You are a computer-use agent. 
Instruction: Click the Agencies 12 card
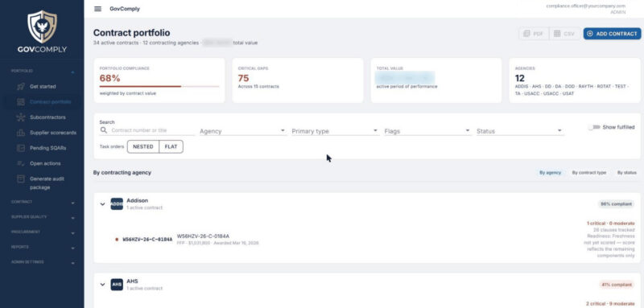[x=575, y=80]
